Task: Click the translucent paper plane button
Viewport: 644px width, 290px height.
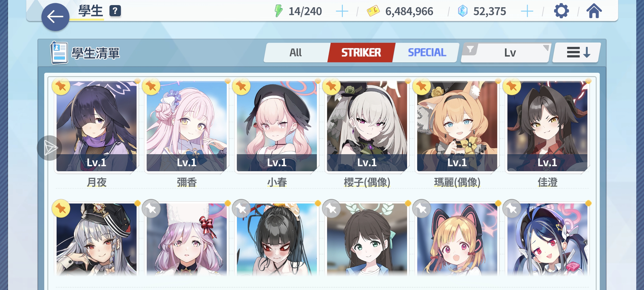Action: tap(50, 148)
